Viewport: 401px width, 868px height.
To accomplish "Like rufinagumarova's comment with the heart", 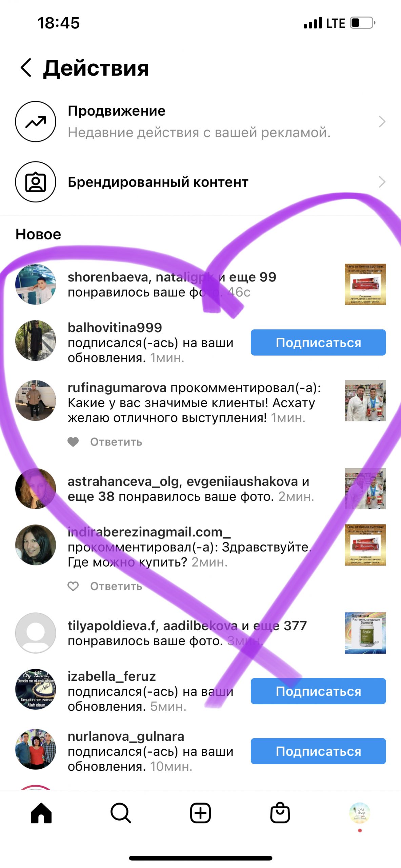I will [73, 442].
